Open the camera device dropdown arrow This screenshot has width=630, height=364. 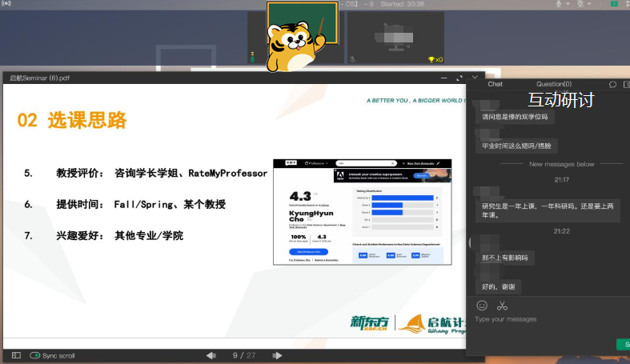[589, 4]
